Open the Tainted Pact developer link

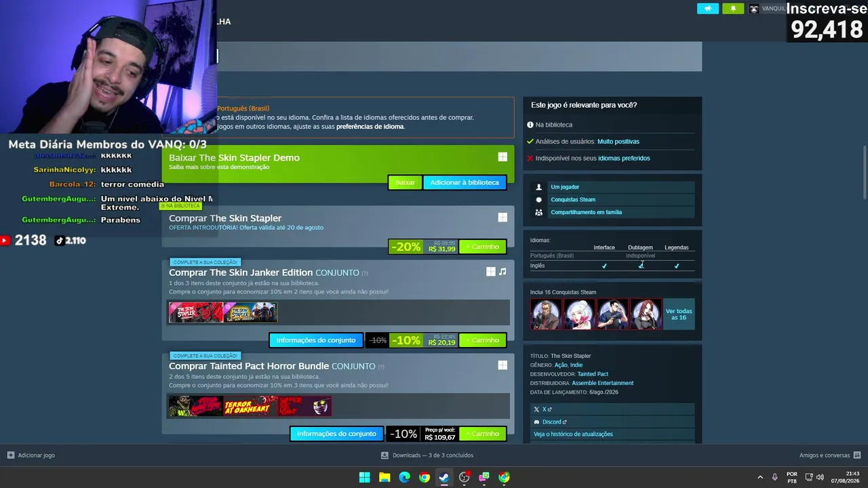point(593,374)
